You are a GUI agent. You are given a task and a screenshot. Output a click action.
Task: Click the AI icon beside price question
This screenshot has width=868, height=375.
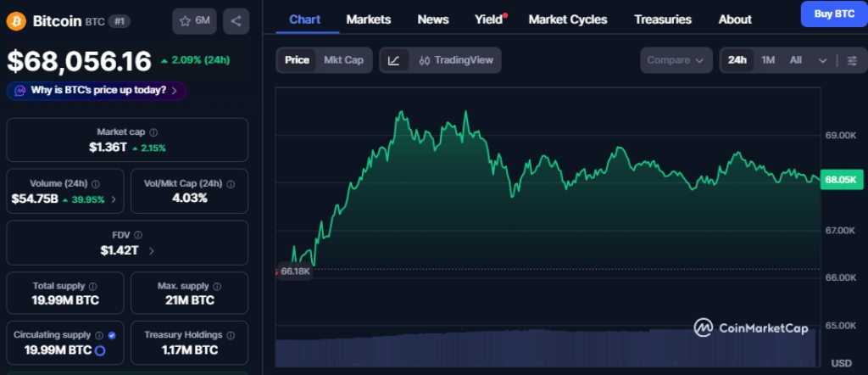[20, 90]
